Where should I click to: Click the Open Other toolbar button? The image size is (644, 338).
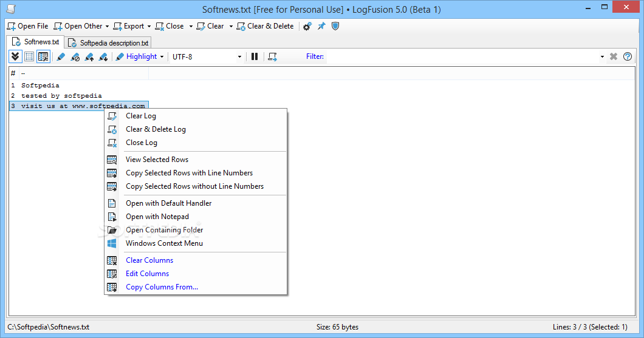pos(78,26)
